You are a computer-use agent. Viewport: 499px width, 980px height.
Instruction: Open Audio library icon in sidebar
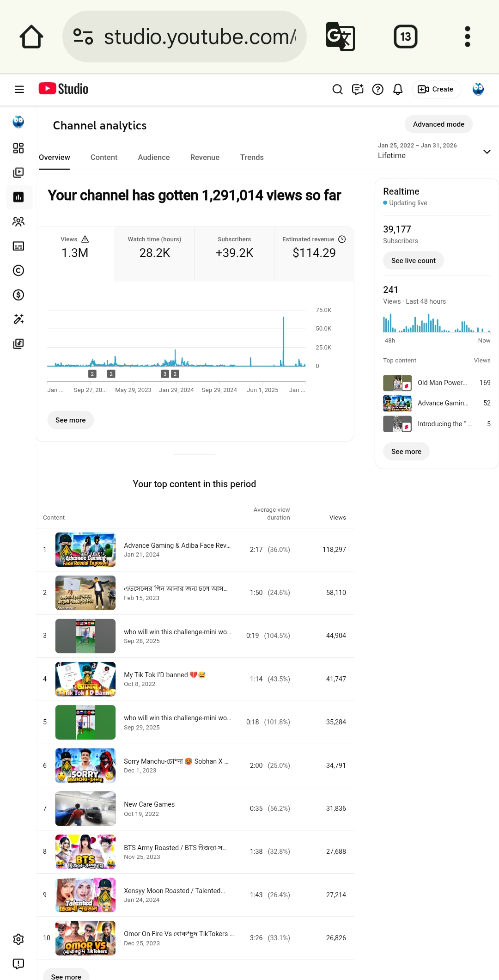(x=18, y=343)
